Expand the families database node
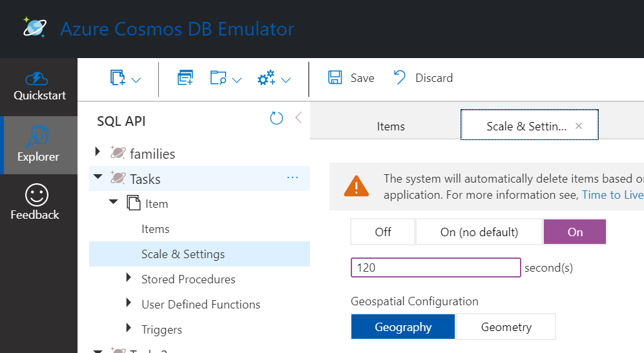 98,152
